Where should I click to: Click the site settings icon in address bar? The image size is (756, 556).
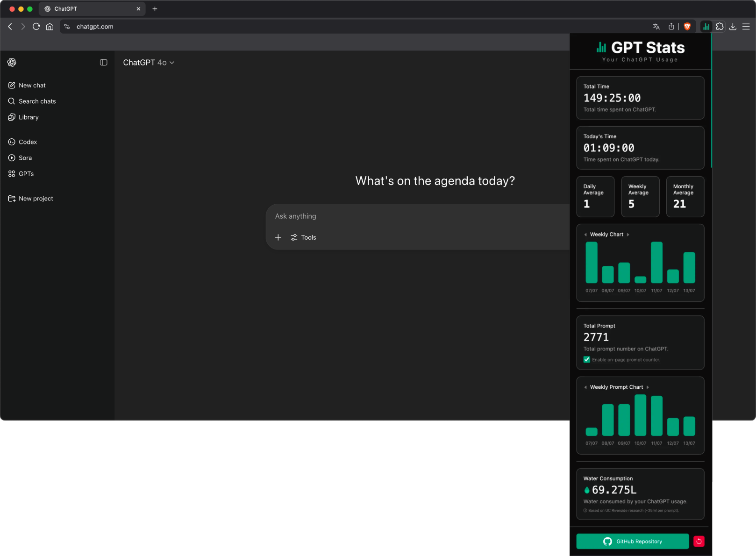67,27
